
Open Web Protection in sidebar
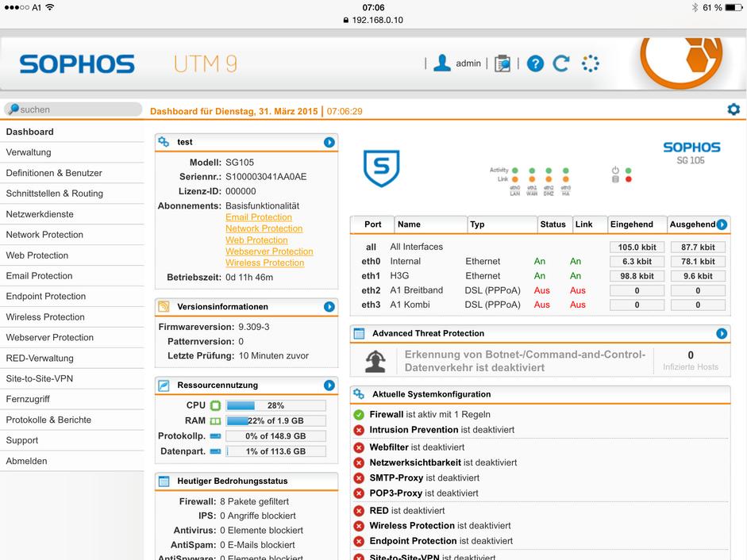(72, 255)
